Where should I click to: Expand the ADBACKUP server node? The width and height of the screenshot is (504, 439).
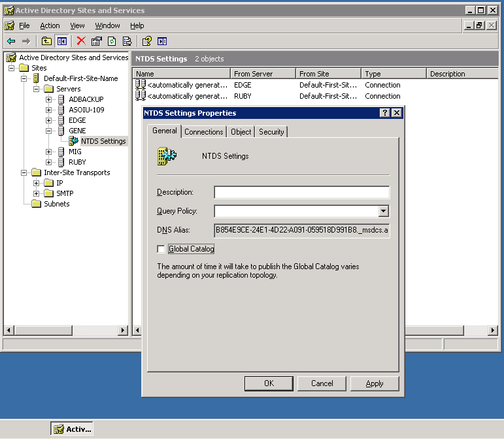tap(48, 99)
